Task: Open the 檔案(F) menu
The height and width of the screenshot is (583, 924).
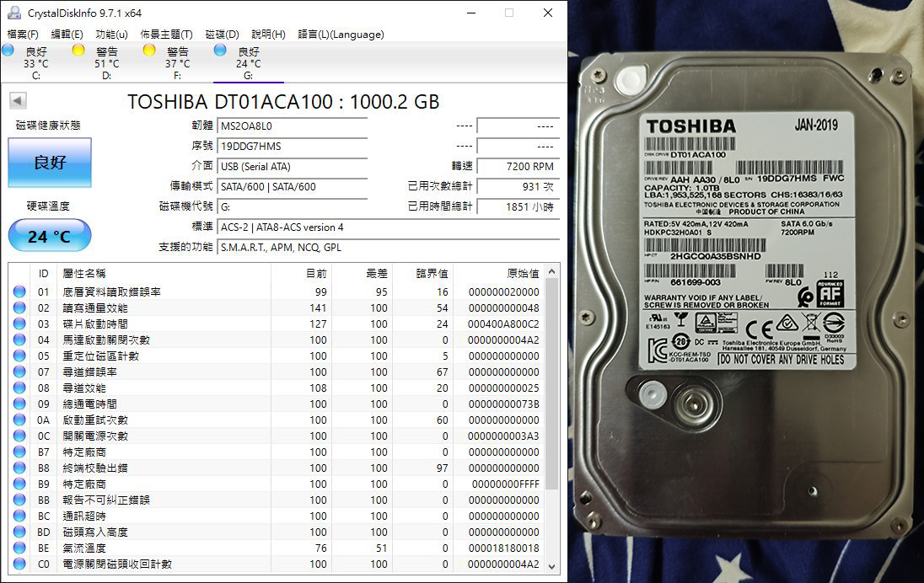Action: point(23,35)
